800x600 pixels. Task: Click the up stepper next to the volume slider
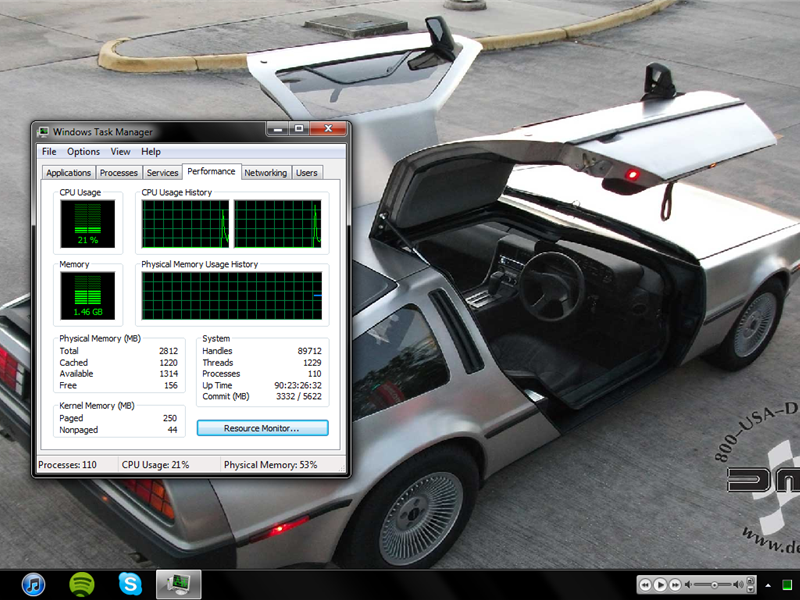(751, 580)
